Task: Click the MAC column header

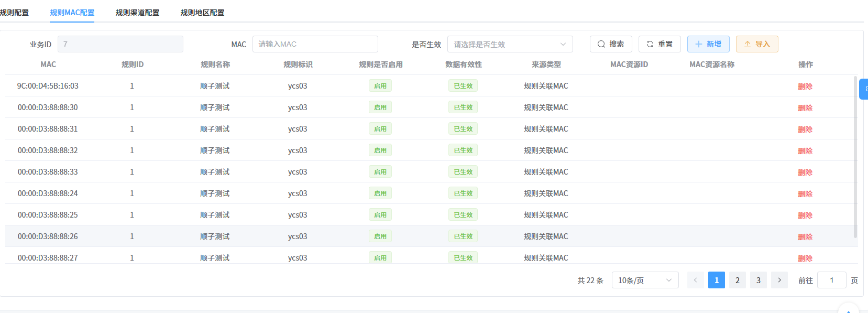Action: [48, 64]
